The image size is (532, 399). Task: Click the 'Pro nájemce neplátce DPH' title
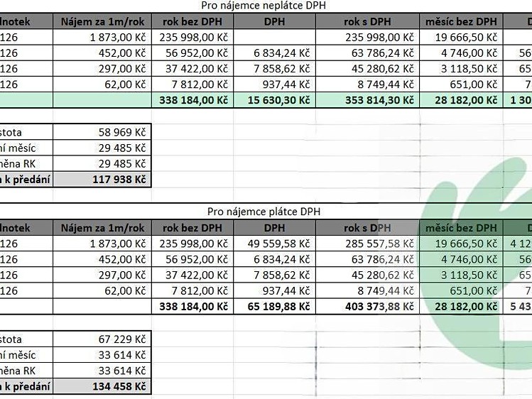(x=264, y=6)
